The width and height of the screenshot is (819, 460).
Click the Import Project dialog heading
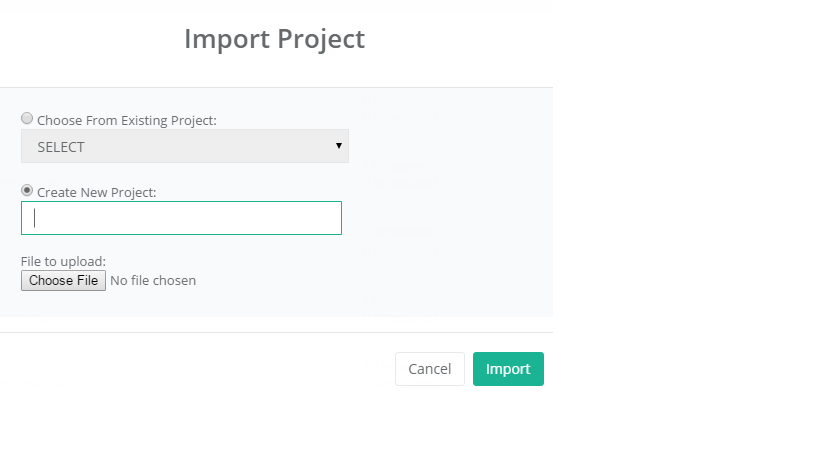pyautogui.click(x=274, y=39)
